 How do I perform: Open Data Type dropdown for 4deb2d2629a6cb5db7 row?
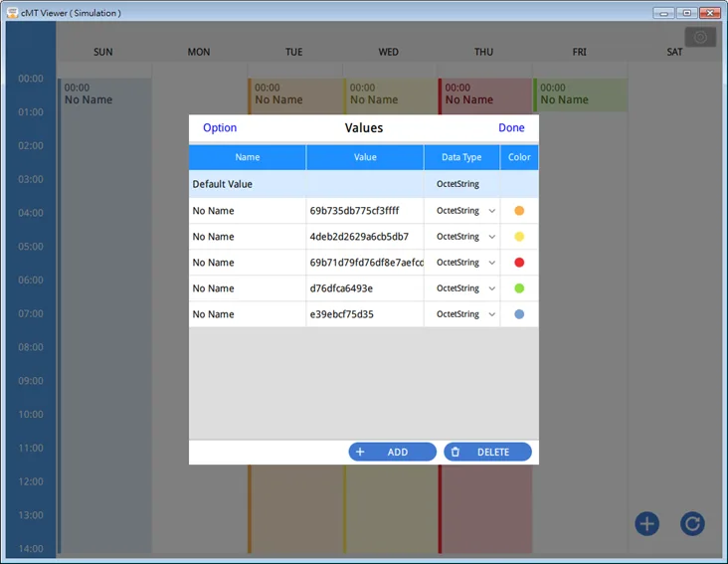(x=491, y=237)
